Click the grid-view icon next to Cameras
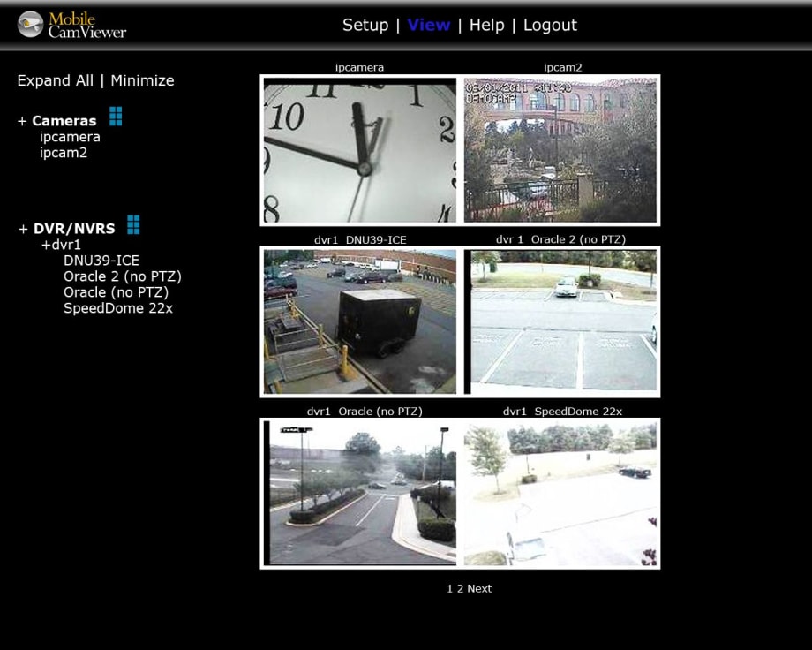Image resolution: width=812 pixels, height=650 pixels. coord(116,116)
